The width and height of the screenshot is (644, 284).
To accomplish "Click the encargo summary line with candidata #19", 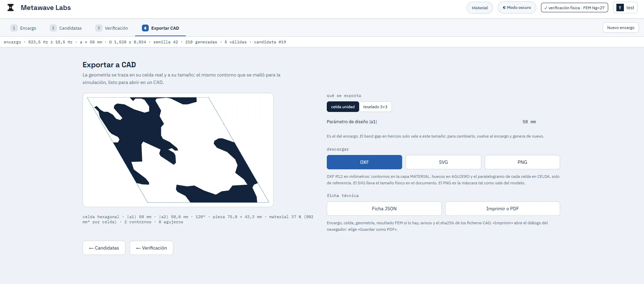I will pos(145,42).
